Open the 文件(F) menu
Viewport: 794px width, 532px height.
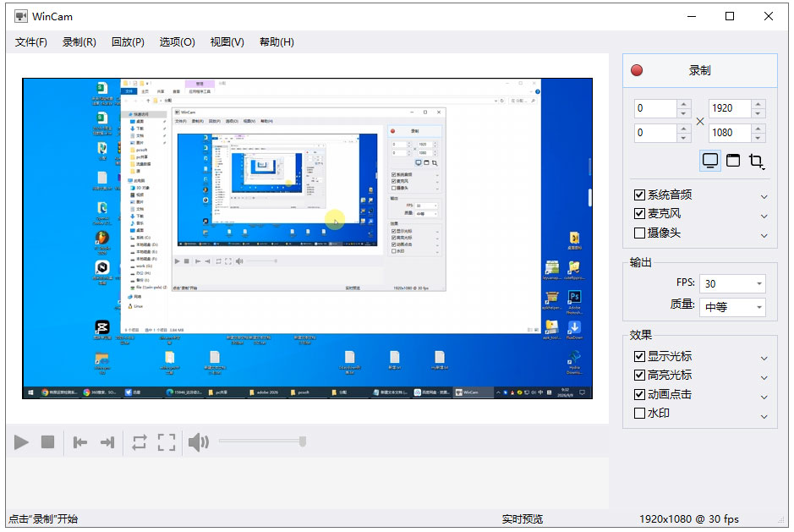[x=31, y=42]
